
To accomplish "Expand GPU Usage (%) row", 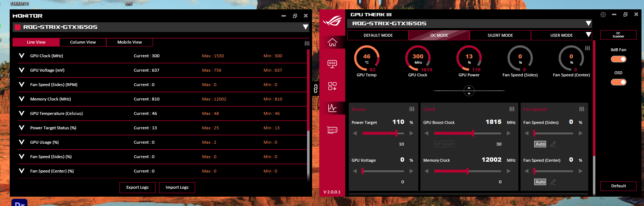I will (22, 142).
